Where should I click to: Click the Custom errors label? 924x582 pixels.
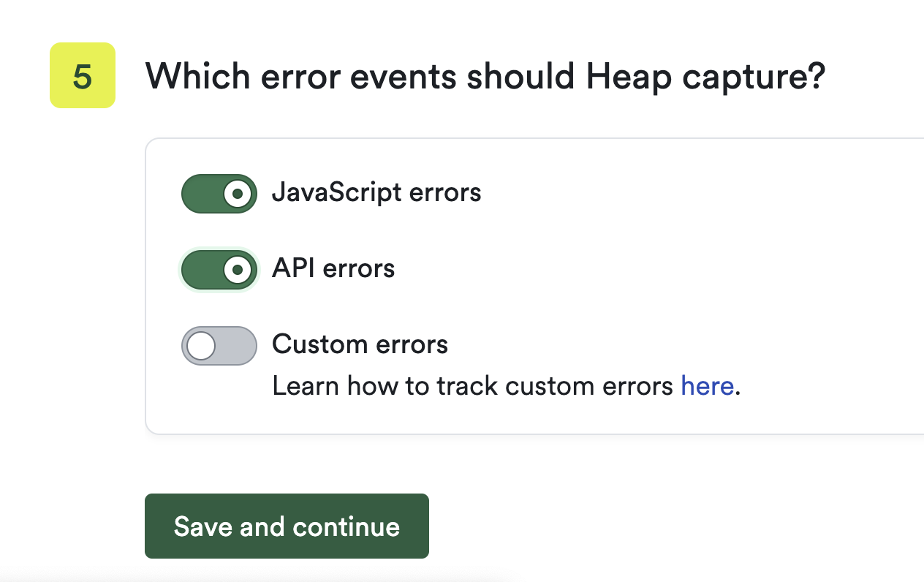360,344
